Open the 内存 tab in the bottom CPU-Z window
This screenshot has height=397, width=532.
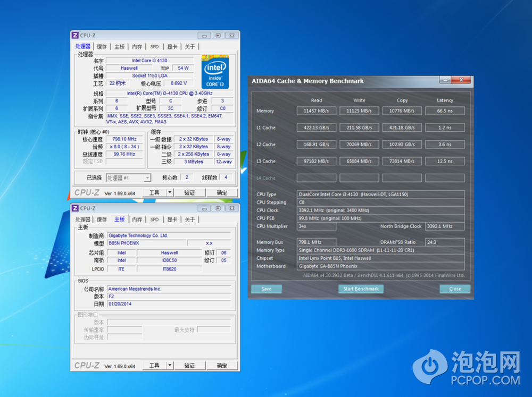[x=137, y=219]
